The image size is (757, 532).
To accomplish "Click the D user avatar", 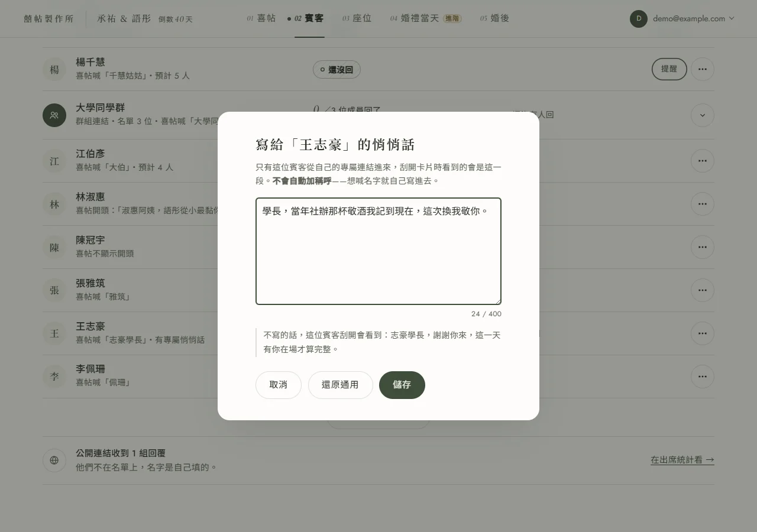I will tap(639, 18).
